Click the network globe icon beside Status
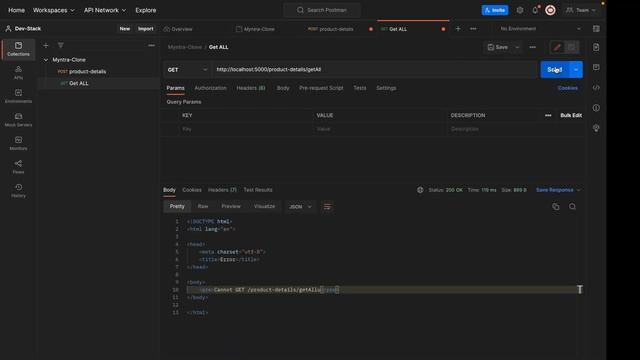This screenshot has width=640, height=360. click(420, 190)
